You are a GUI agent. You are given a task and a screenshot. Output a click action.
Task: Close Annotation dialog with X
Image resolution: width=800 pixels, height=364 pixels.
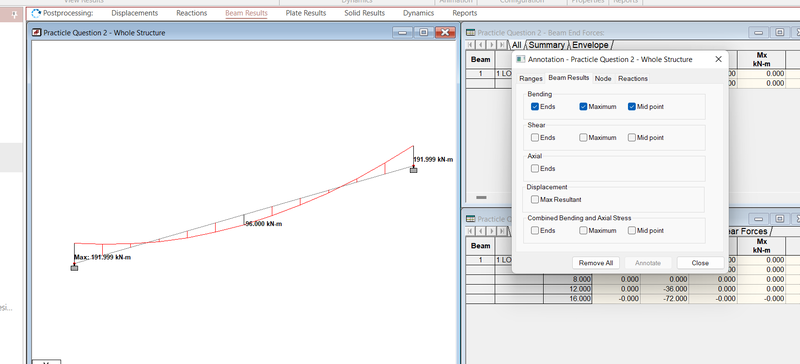tap(718, 59)
